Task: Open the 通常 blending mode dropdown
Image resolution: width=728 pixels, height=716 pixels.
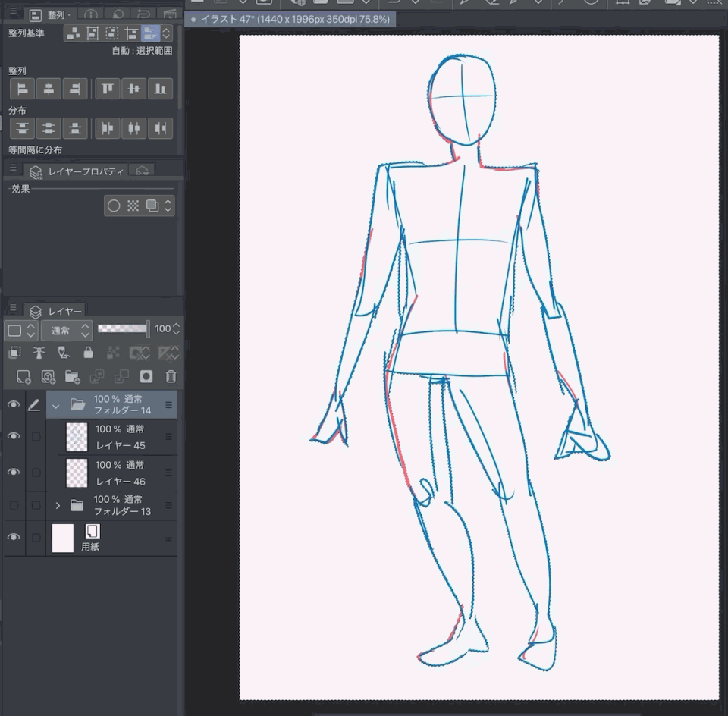Action: coord(67,330)
